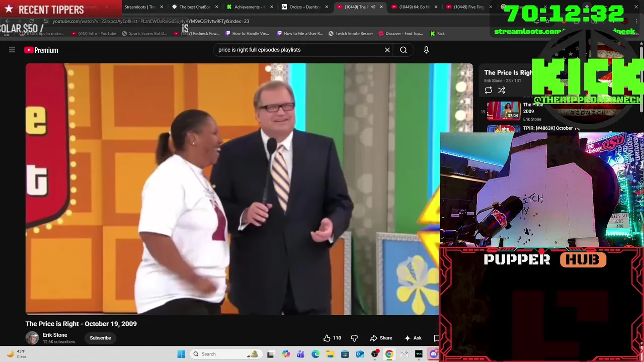Close The best ChatBot tab
The height and width of the screenshot is (362, 644).
[x=217, y=7]
